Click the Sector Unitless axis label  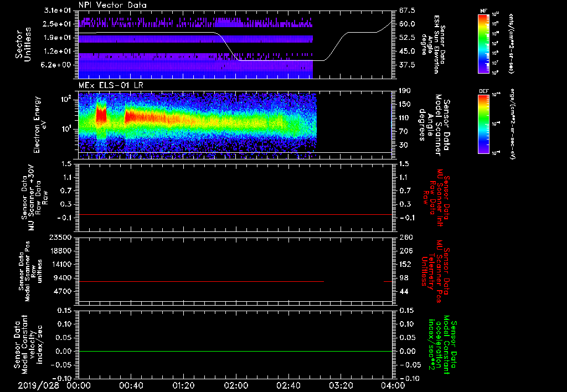tap(23, 44)
